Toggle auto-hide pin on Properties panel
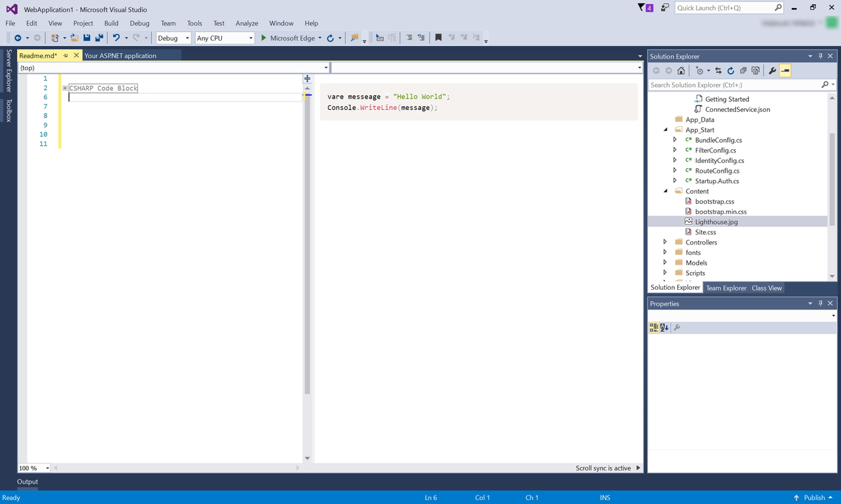The width and height of the screenshot is (841, 504). [821, 304]
